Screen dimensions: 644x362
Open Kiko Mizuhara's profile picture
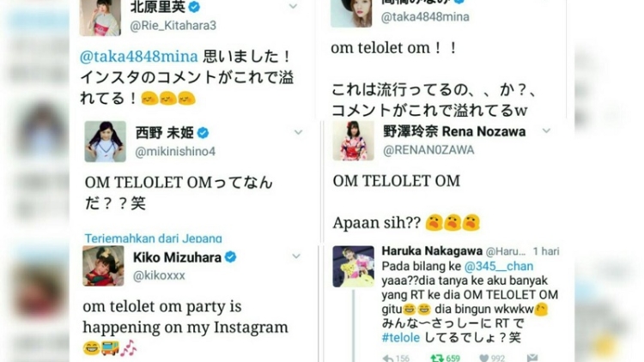point(103,266)
